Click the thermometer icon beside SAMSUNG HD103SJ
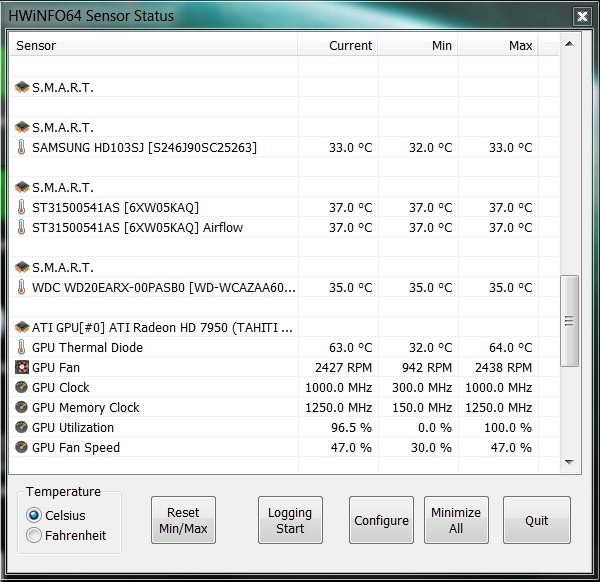The height and width of the screenshot is (582, 600). click(21, 147)
